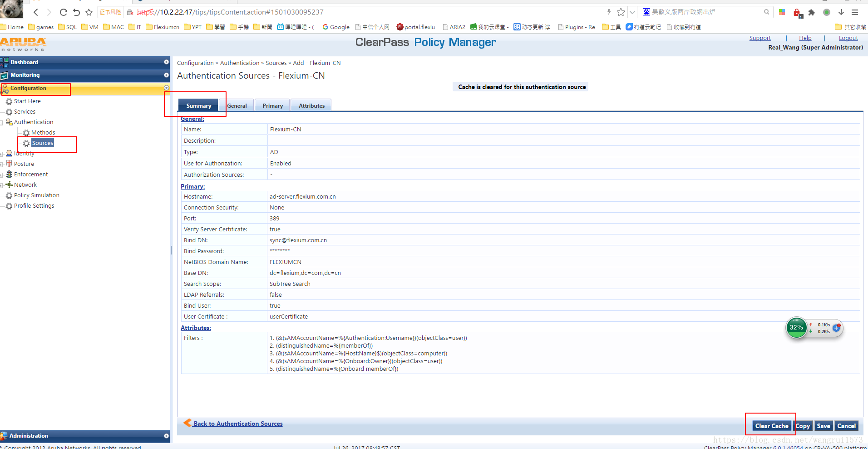This screenshot has width=868, height=449.
Task: Open the Google bookmark
Action: 336,27
